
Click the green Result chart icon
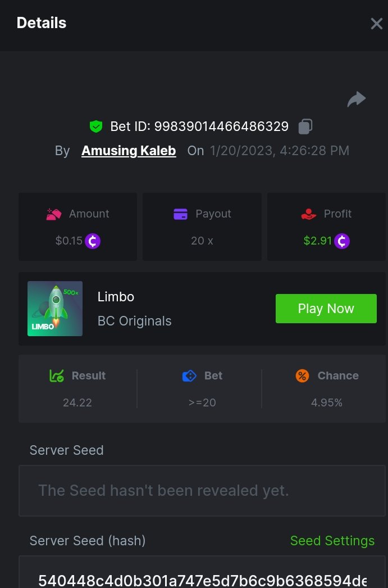pos(57,376)
